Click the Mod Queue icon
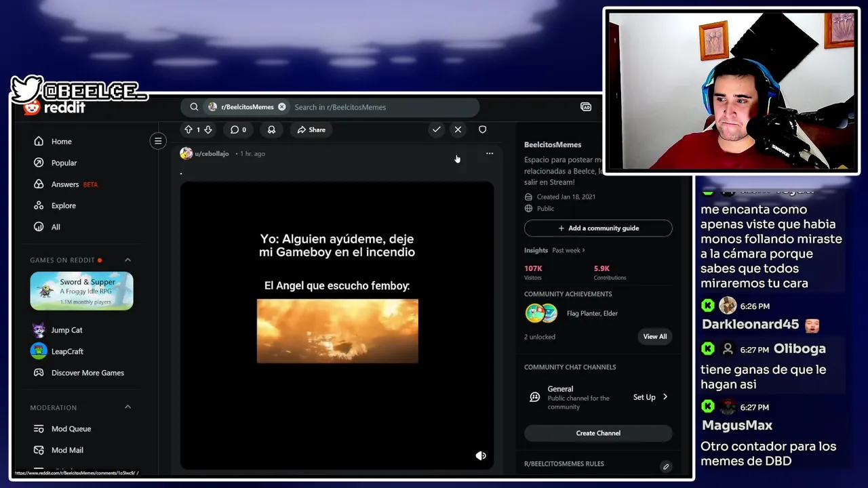Screen dimensions: 868x488 [39, 429]
